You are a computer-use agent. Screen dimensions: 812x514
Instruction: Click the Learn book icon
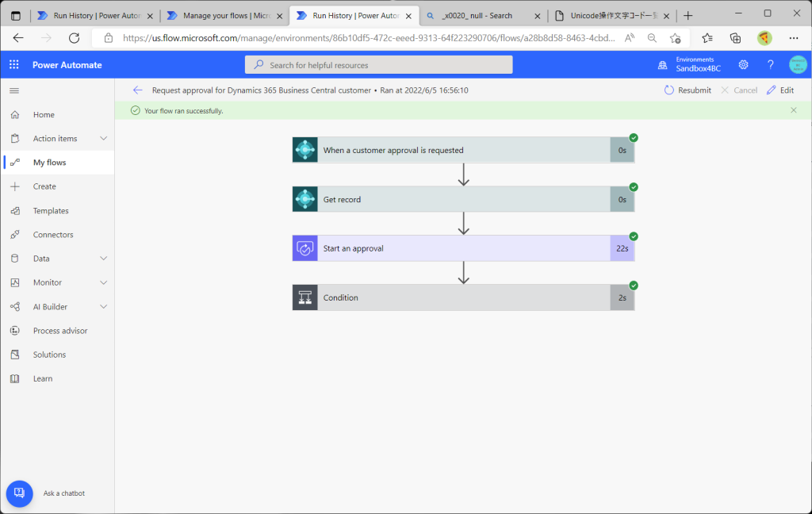[15, 379]
